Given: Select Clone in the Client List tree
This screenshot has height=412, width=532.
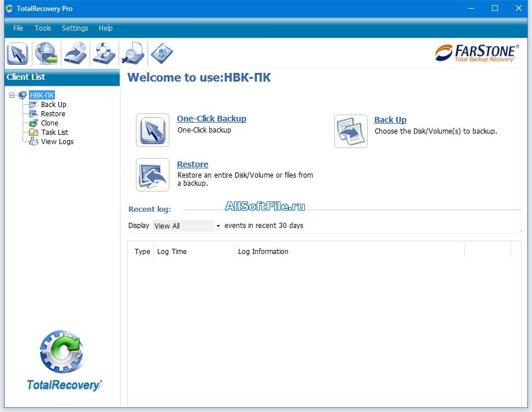Looking at the screenshot, I should (x=50, y=123).
